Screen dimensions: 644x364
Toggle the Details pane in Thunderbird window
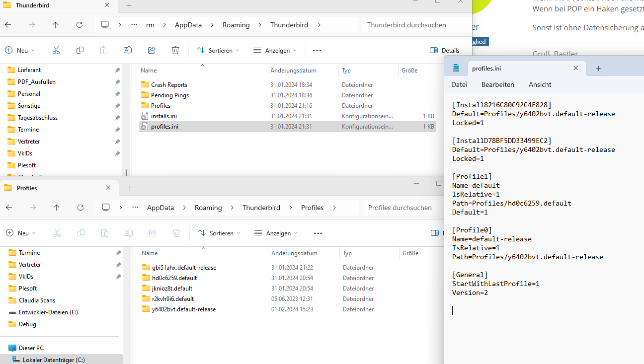tap(444, 50)
